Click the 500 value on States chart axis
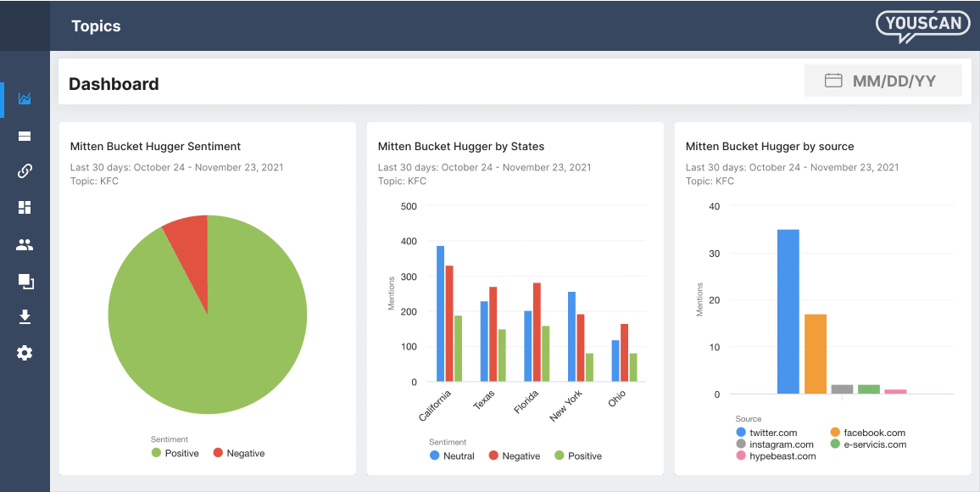This screenshot has height=492, width=980. pos(408,206)
